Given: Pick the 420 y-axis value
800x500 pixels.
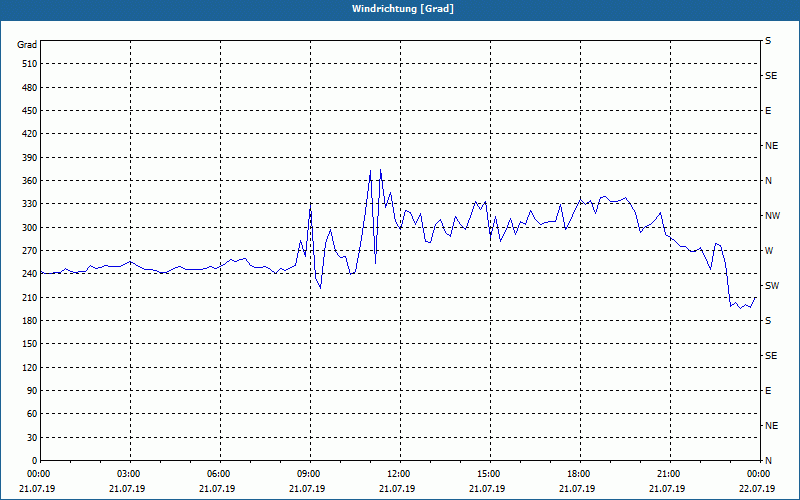Looking at the screenshot, I should coord(30,134).
